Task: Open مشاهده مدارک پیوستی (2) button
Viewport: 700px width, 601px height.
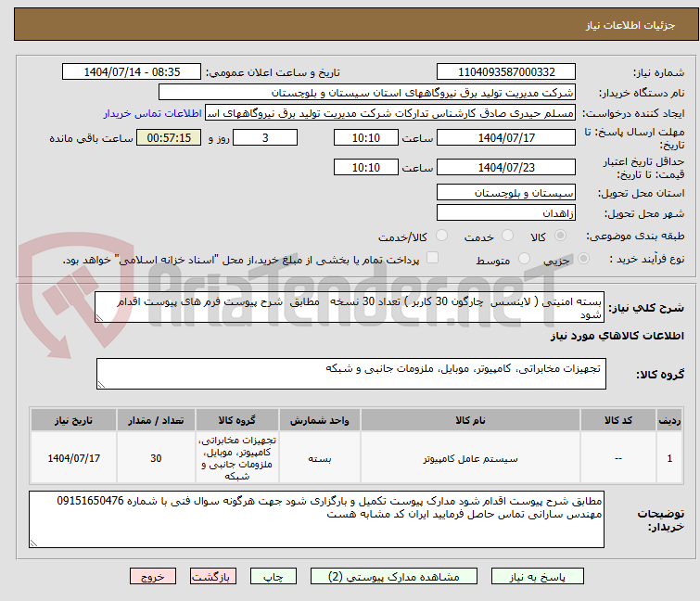Action: 394,577
